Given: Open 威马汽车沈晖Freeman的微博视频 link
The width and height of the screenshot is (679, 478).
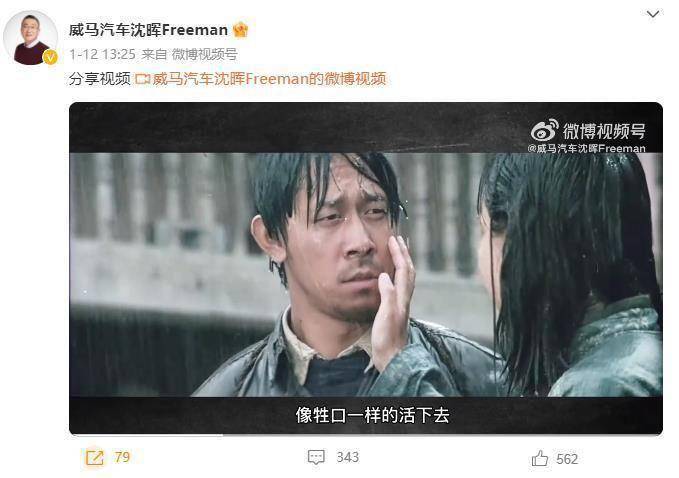Looking at the screenshot, I should pyautogui.click(x=269, y=79).
